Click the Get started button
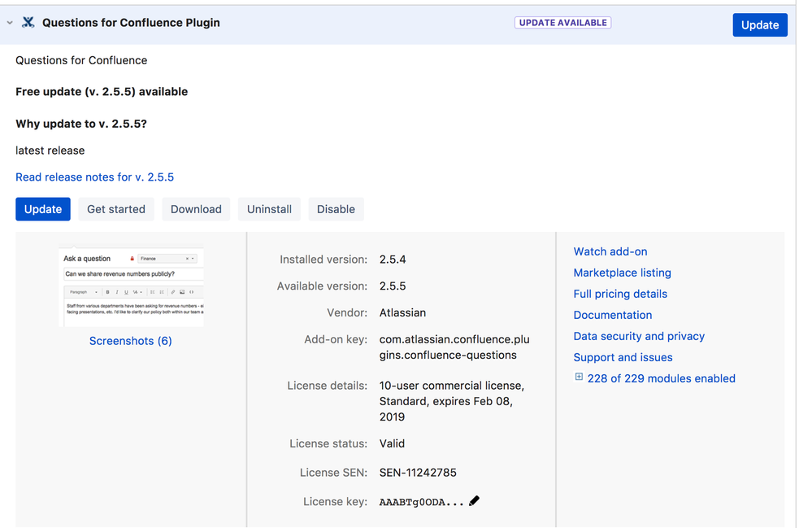Screen dimensions: 812x528 [x=116, y=209]
